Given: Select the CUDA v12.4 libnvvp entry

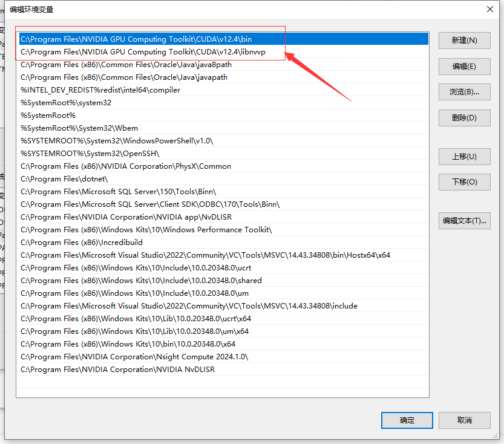Looking at the screenshot, I should (x=143, y=52).
